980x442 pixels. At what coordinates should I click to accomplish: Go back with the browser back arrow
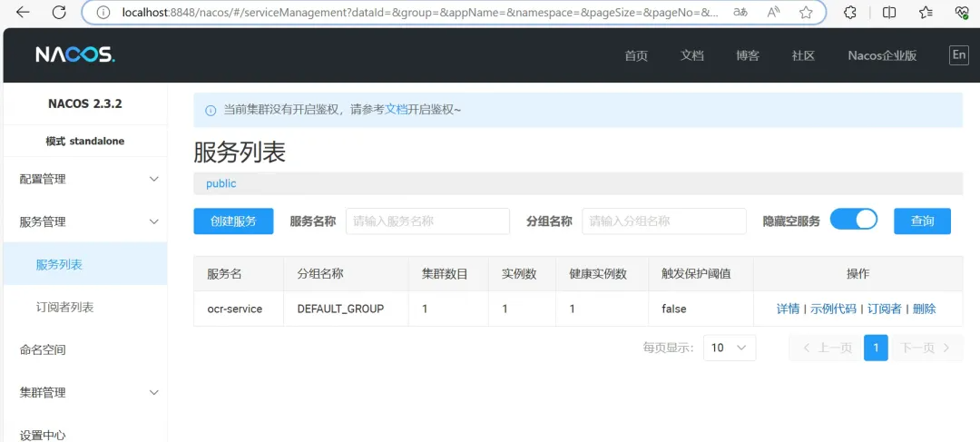point(23,12)
